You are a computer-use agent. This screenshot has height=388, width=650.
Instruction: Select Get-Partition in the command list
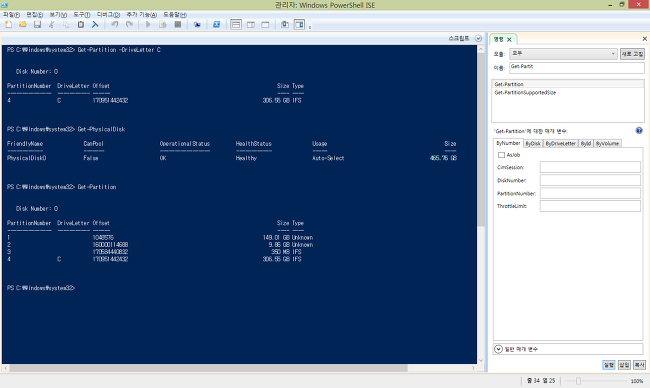click(568, 84)
